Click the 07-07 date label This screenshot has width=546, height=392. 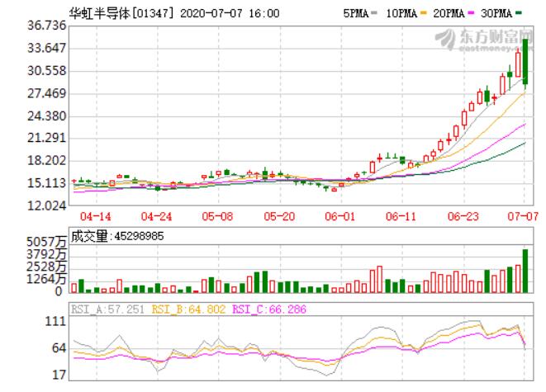click(x=523, y=217)
